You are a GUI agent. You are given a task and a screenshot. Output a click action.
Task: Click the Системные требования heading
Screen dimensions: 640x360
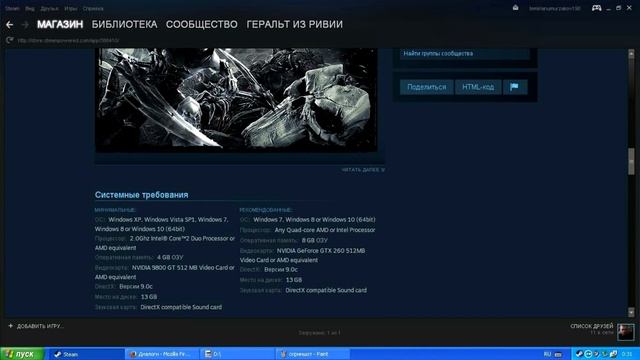142,195
